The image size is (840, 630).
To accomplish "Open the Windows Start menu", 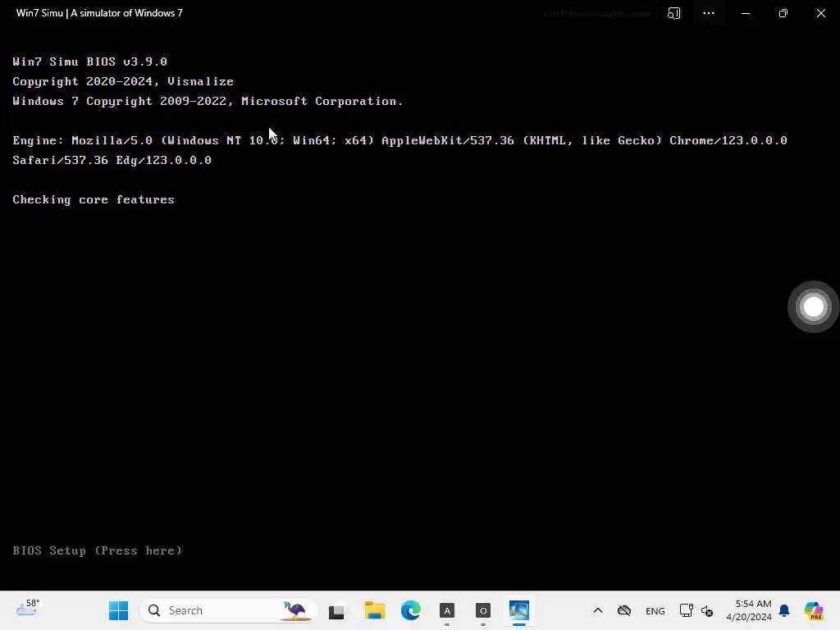I will [x=118, y=610].
